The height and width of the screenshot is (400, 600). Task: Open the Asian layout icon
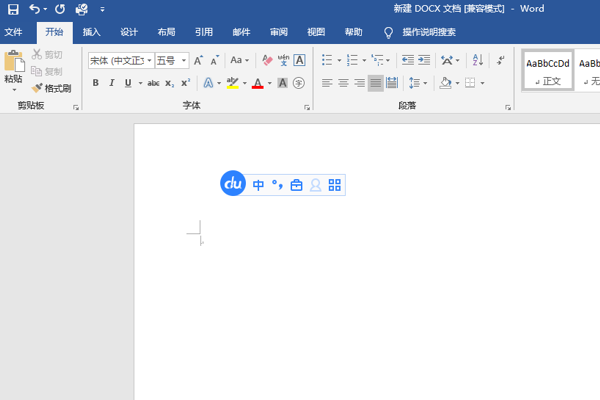pyautogui.click(x=447, y=60)
